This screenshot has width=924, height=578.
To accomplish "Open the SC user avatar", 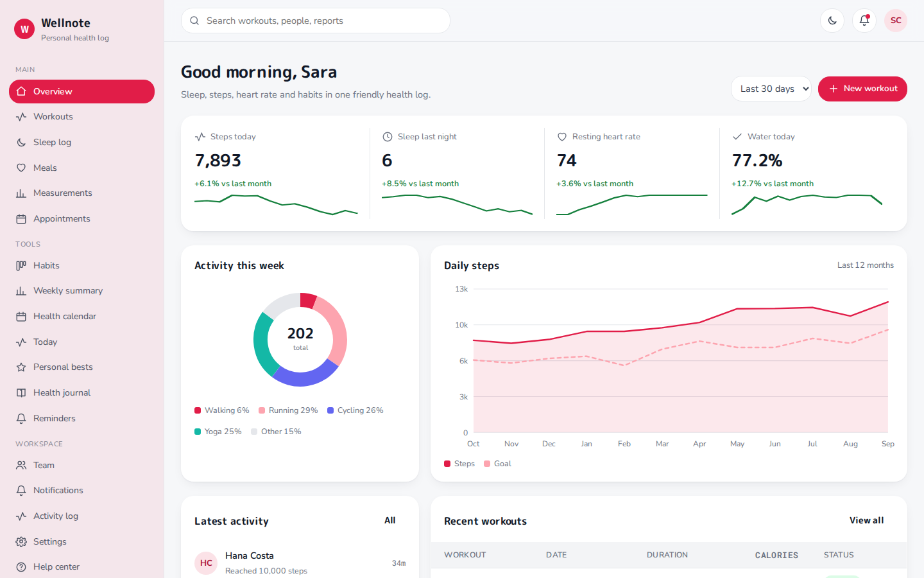I will (x=896, y=21).
